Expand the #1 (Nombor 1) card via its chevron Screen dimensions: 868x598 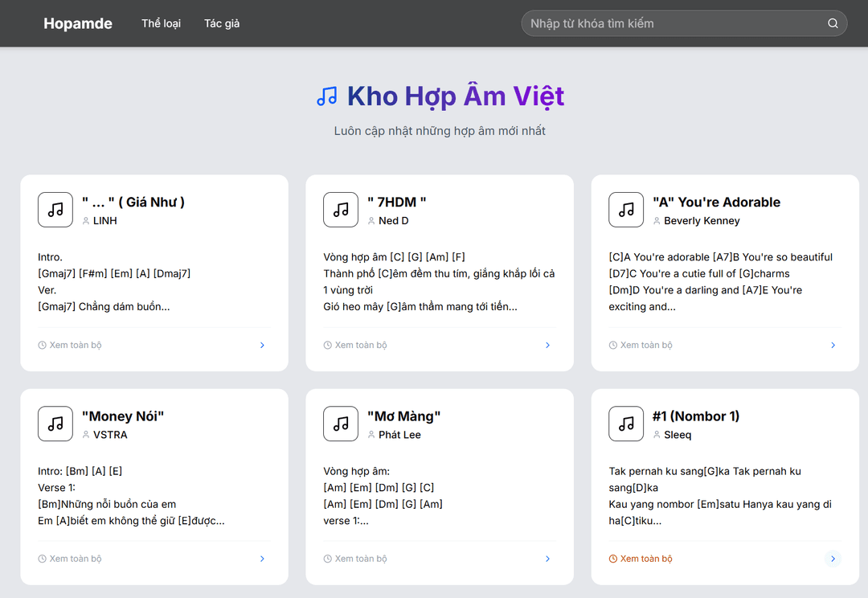click(833, 558)
